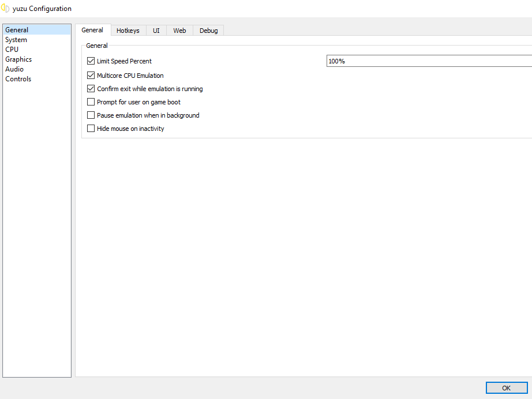Viewport: 532px width, 399px height.
Task: Switch to the UI tab
Action: click(156, 31)
